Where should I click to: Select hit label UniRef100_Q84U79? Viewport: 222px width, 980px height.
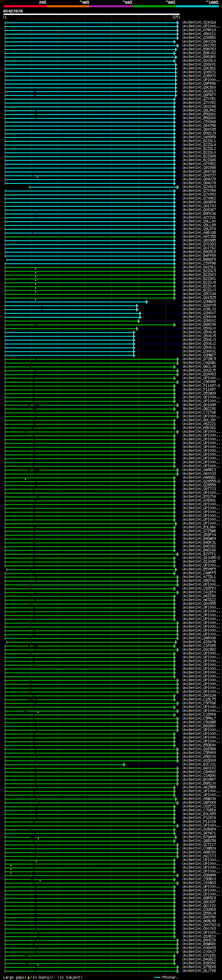pos(199,179)
